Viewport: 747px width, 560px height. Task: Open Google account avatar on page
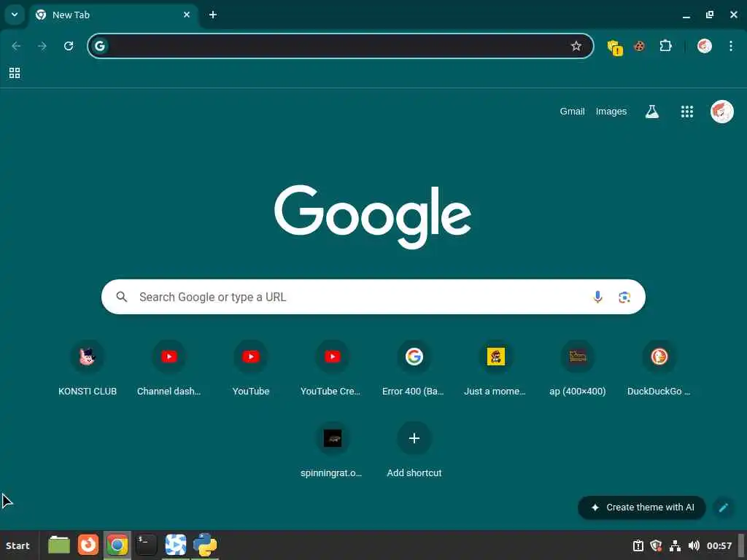[722, 112]
